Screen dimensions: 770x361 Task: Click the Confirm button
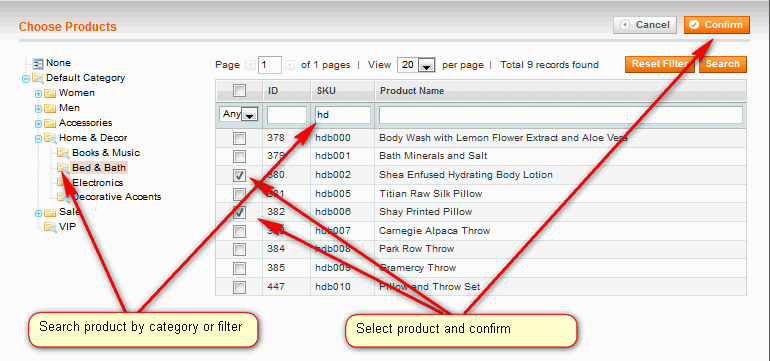coord(716,25)
